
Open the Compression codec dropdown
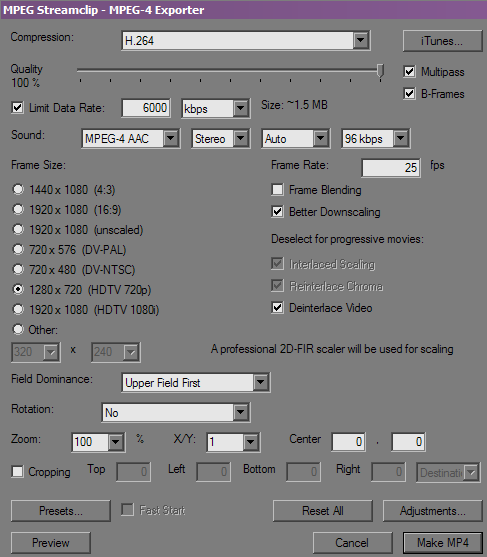click(x=245, y=40)
